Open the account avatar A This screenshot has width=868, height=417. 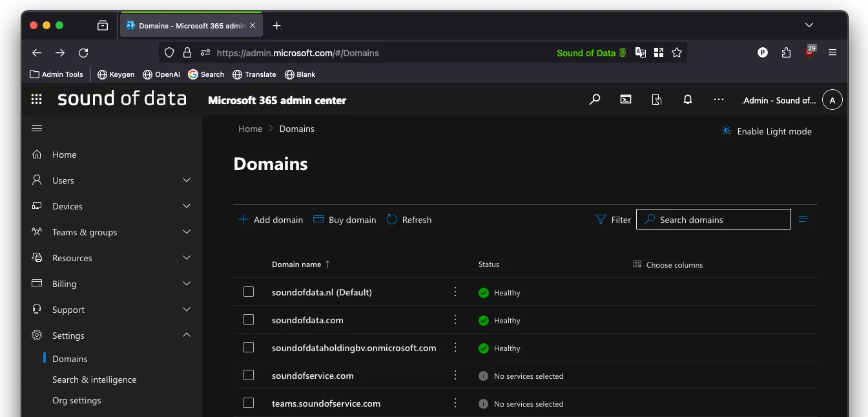[832, 100]
